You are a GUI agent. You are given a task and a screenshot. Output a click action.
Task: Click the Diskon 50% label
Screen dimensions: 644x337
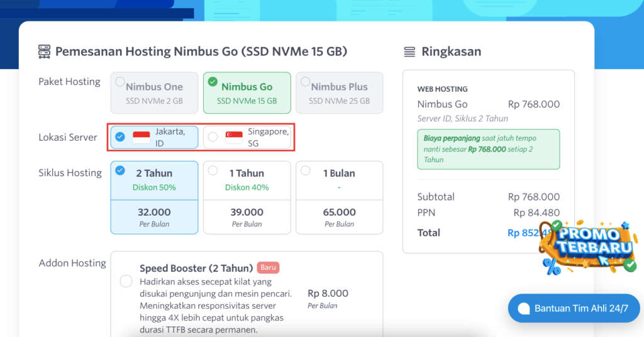pos(154,187)
